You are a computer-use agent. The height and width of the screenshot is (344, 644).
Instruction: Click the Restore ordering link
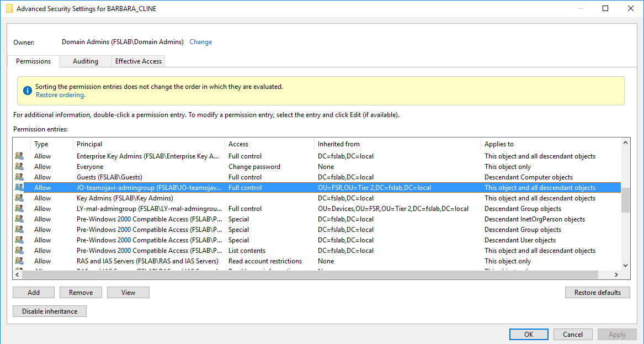coord(60,94)
